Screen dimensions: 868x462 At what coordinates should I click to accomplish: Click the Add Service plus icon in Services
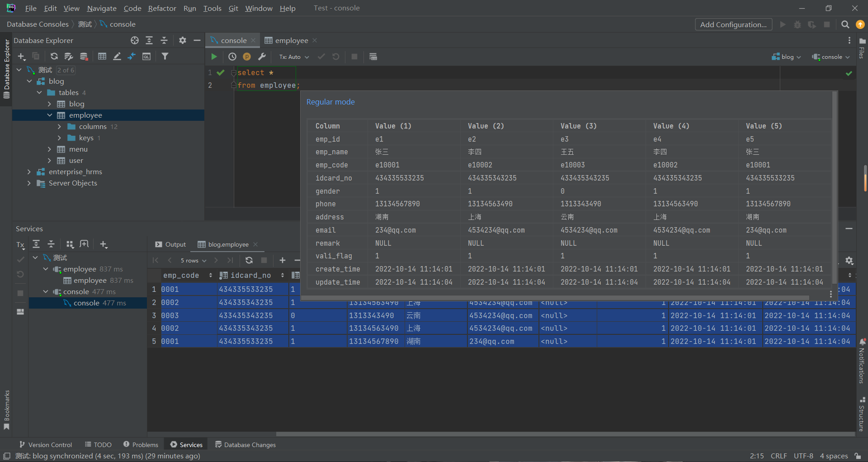pyautogui.click(x=104, y=244)
